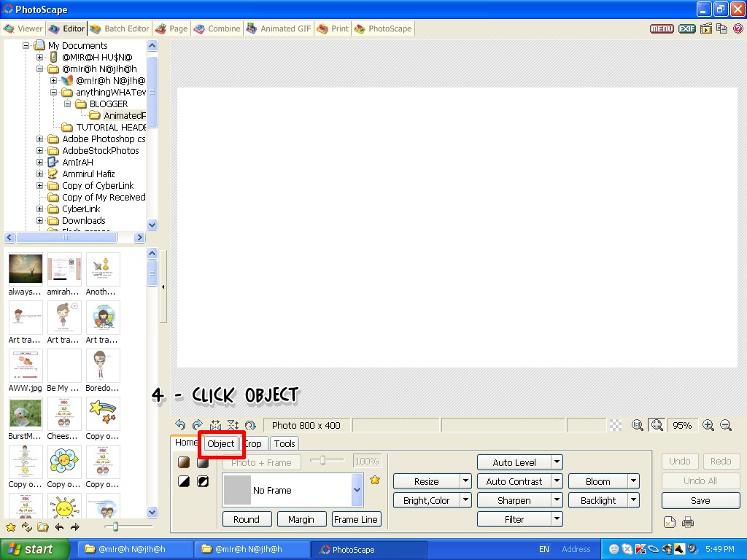Click the Margin button

click(x=301, y=519)
